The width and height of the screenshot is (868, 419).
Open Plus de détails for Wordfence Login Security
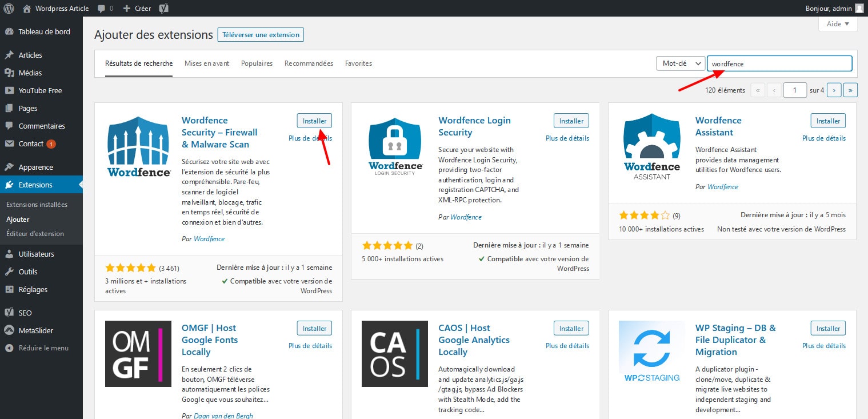click(x=567, y=138)
